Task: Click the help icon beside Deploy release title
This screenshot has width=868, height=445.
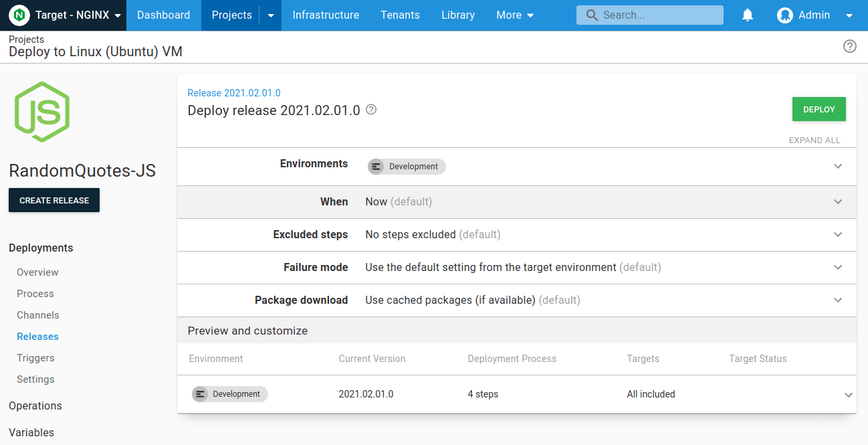Action: coord(370,110)
